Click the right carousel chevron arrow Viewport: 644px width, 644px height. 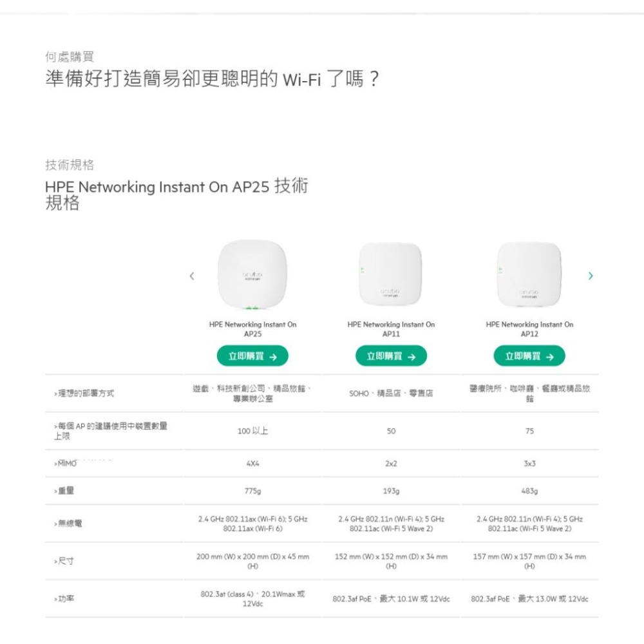[591, 276]
